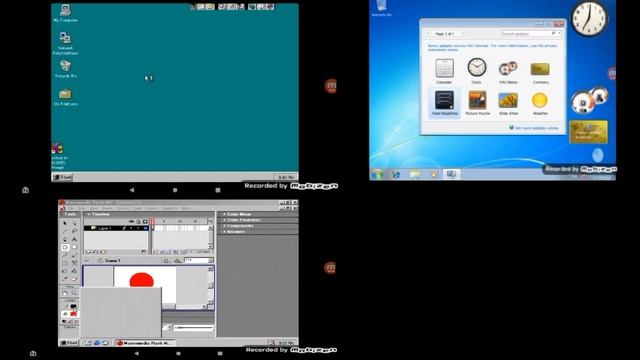
Task: Select the Feed Headlines gadget
Action: point(444,102)
